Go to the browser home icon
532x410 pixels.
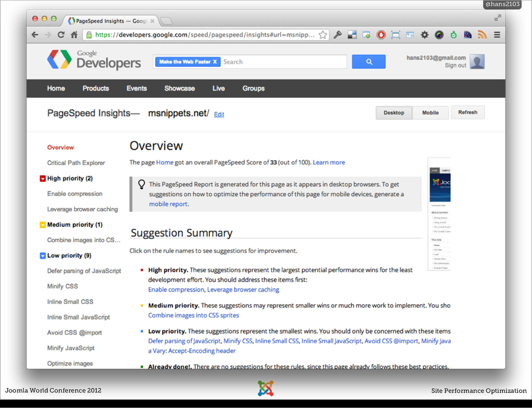74,35
